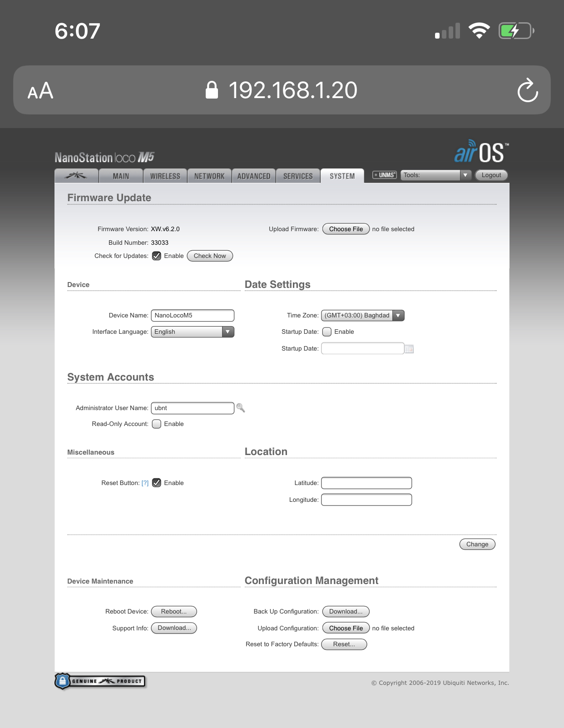Click the UNMS status badge
This screenshot has height=728, width=564.
(385, 175)
